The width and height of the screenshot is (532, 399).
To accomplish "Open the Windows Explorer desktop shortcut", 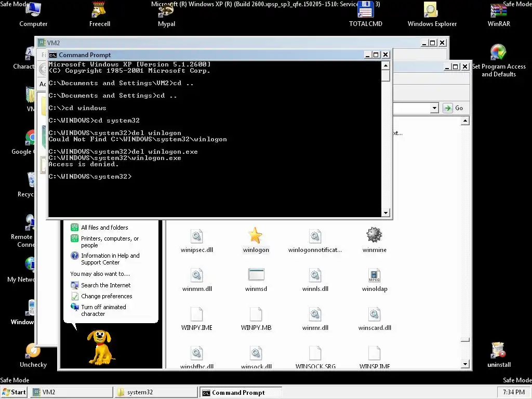I will [432, 14].
